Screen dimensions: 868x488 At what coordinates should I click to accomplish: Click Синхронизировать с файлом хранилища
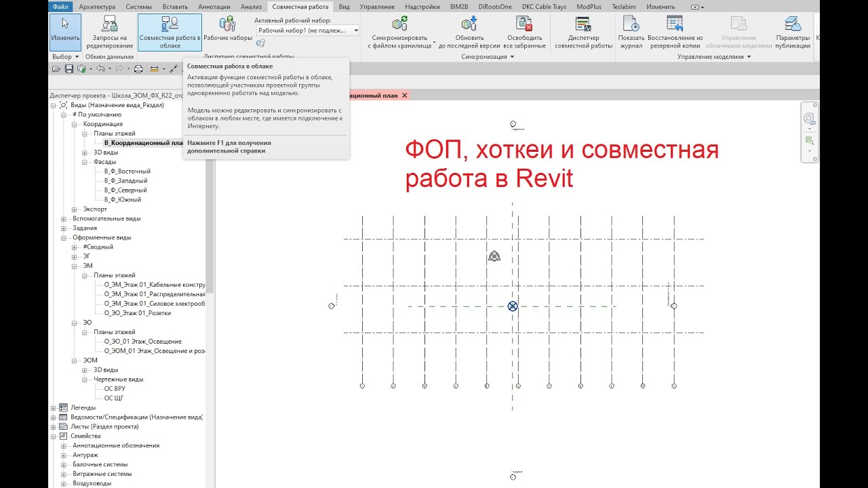[399, 32]
